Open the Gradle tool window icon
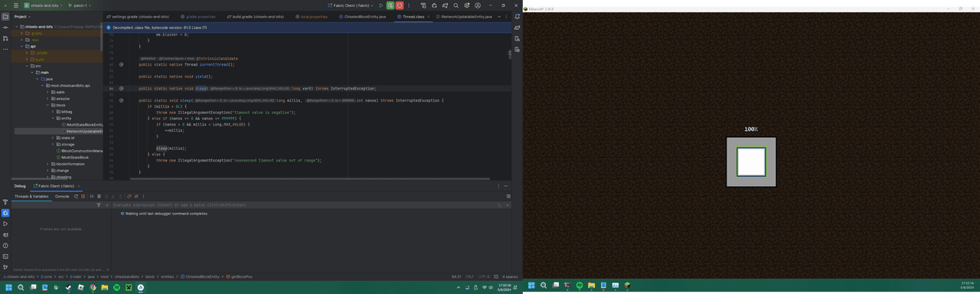This screenshot has width=980, height=294. 518,28
